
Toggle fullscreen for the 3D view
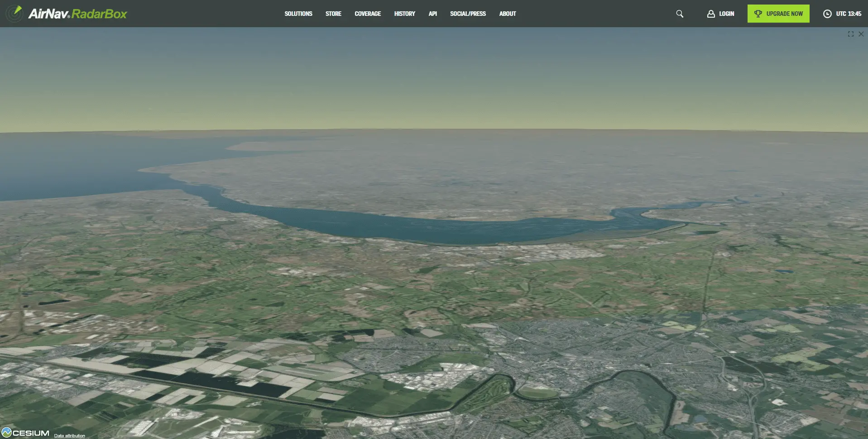click(x=851, y=34)
